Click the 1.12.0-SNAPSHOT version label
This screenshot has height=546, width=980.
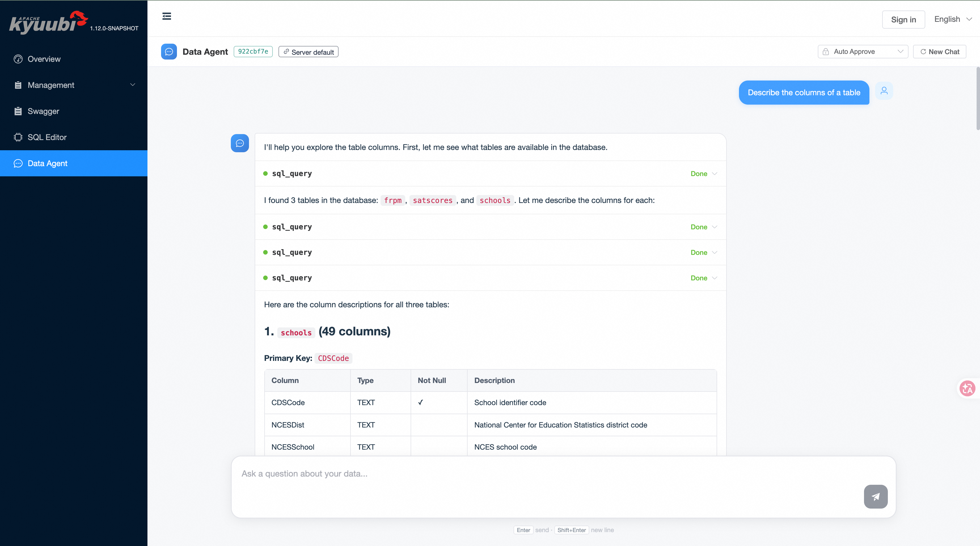pyautogui.click(x=114, y=28)
